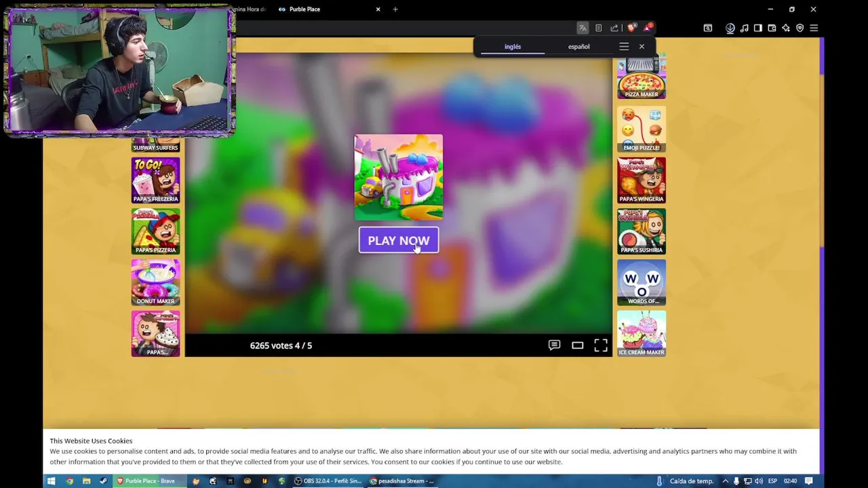Enter fullscreen mode for the game
The width and height of the screenshot is (868, 488).
601,346
